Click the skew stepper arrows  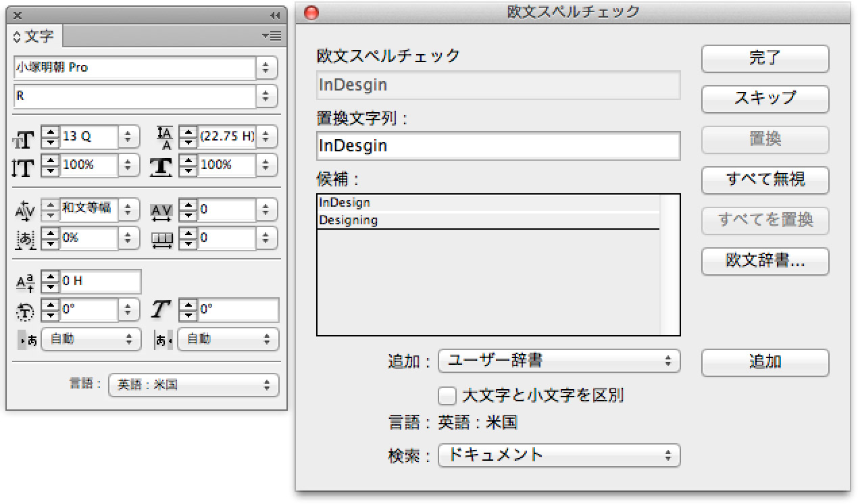pyautogui.click(x=188, y=310)
